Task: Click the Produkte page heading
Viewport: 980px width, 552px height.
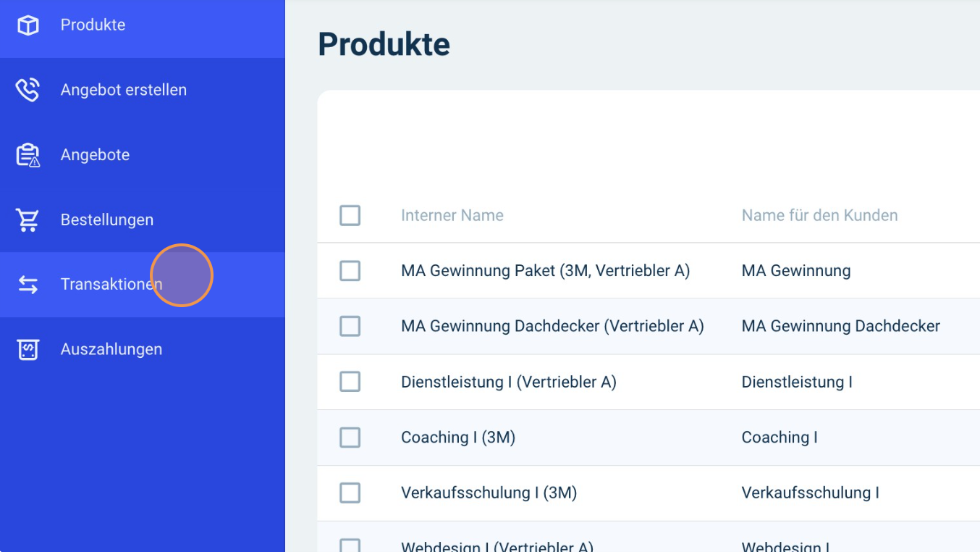Action: 384,44
